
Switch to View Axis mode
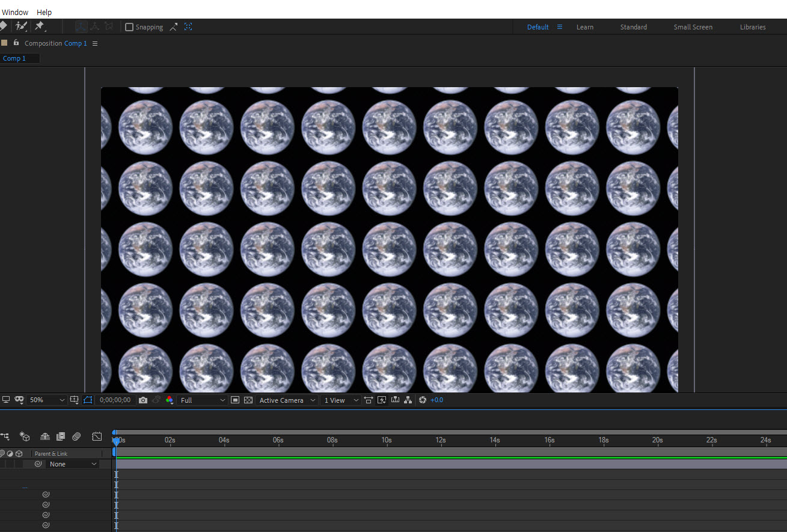point(108,26)
